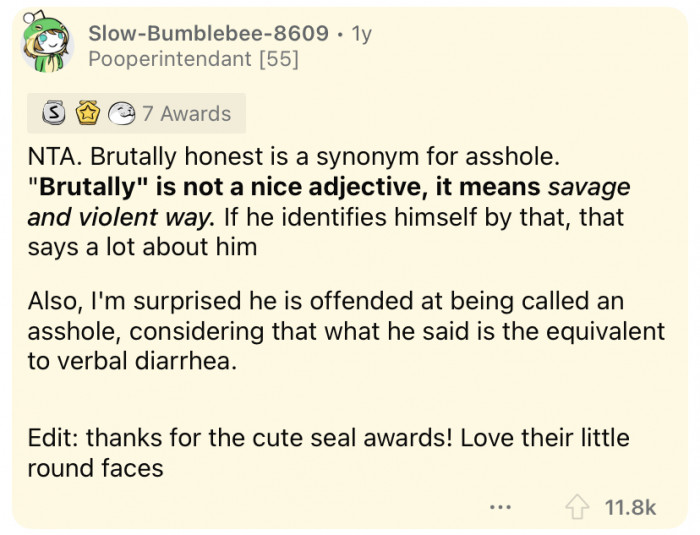Click "says a lot about him" text
Screen dimensions: 700x535
pos(143,247)
